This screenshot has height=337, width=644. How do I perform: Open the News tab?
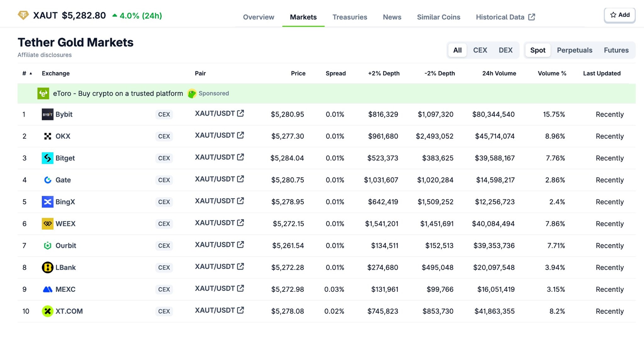coord(392,17)
